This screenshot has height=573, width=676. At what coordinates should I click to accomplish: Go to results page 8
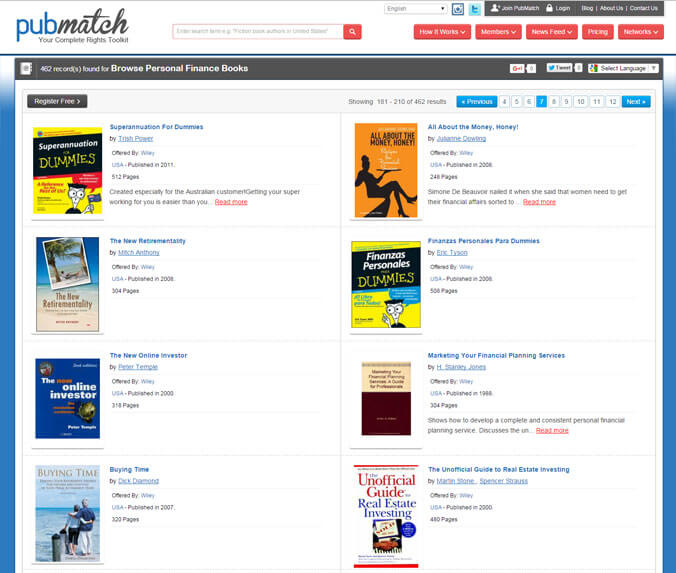[554, 102]
